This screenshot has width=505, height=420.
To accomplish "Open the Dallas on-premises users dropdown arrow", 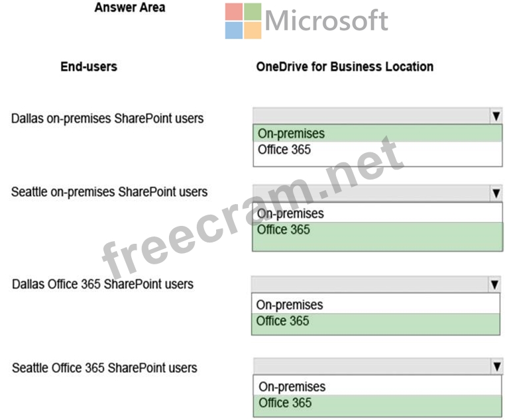I will [496, 116].
